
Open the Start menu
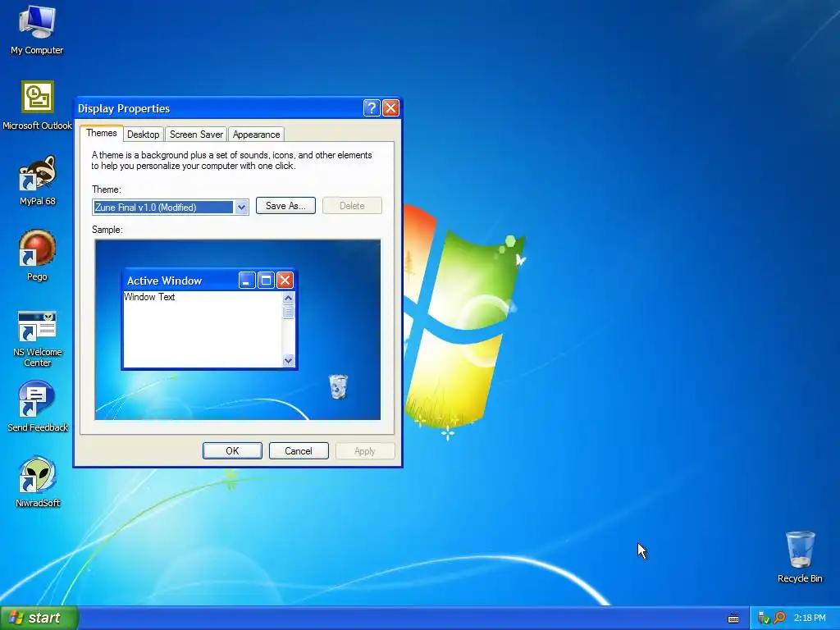point(39,618)
